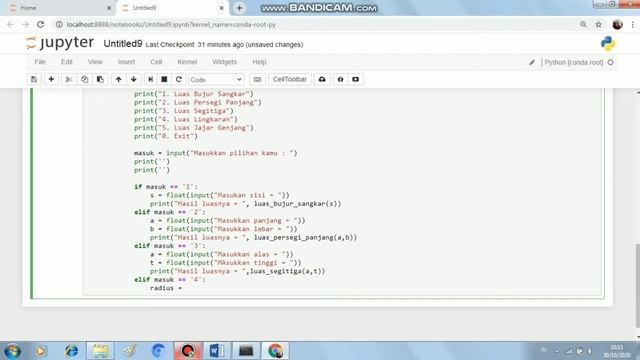Open Microsoft Word from taskbar
This screenshot has width=640, height=360.
(x=216, y=351)
